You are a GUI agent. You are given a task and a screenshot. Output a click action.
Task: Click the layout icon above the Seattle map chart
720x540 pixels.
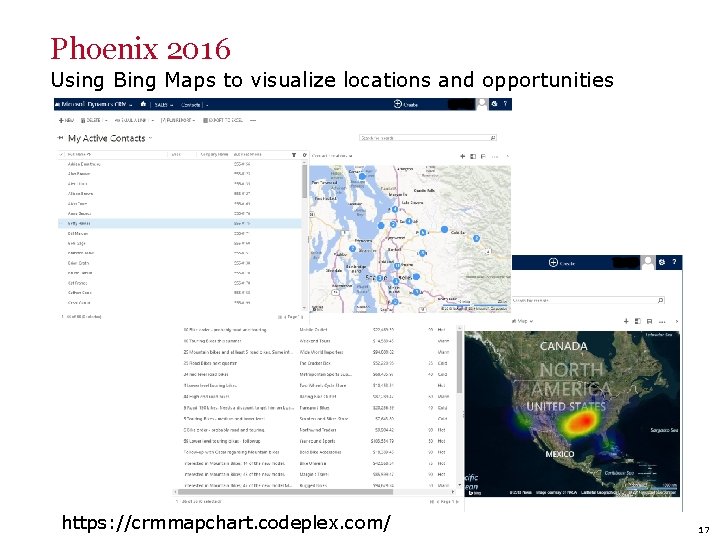pyautogui.click(x=473, y=157)
